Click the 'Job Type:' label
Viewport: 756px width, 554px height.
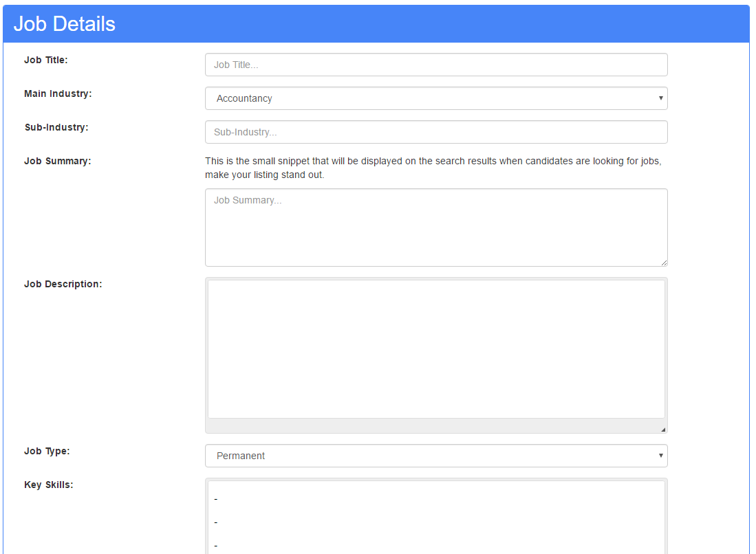[47, 451]
